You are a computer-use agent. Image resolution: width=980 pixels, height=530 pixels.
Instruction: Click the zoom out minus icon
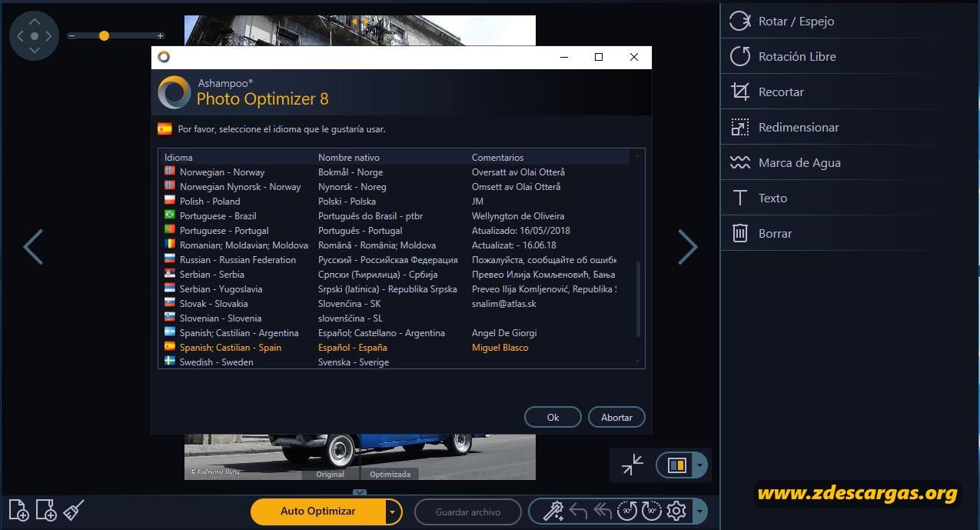click(71, 35)
